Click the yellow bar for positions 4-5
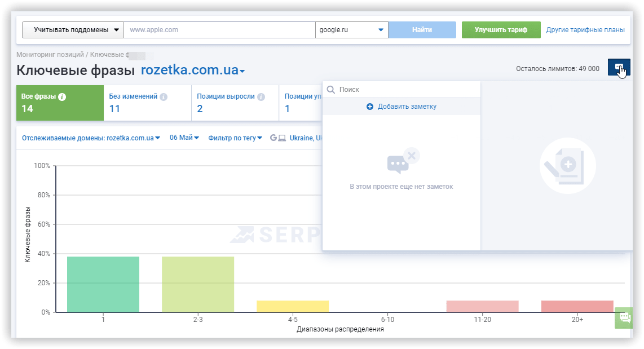The height and width of the screenshot is (349, 644). 293,306
